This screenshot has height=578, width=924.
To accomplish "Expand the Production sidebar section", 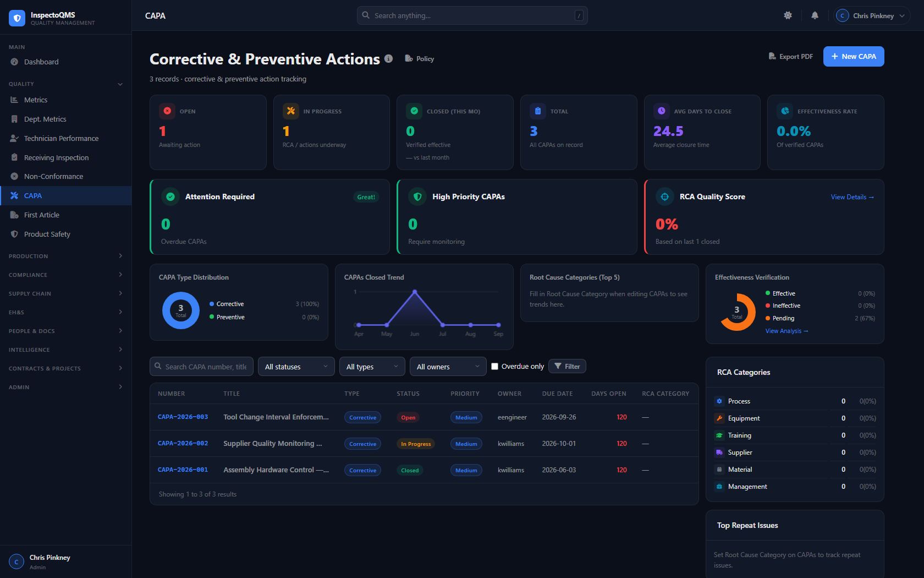I will coord(65,256).
